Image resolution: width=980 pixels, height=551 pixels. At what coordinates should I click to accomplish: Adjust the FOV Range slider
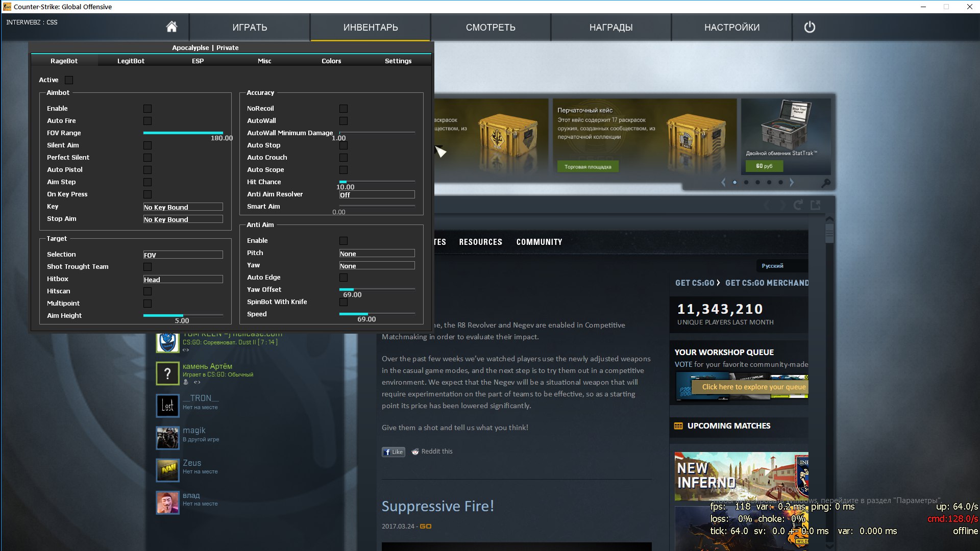click(x=183, y=133)
